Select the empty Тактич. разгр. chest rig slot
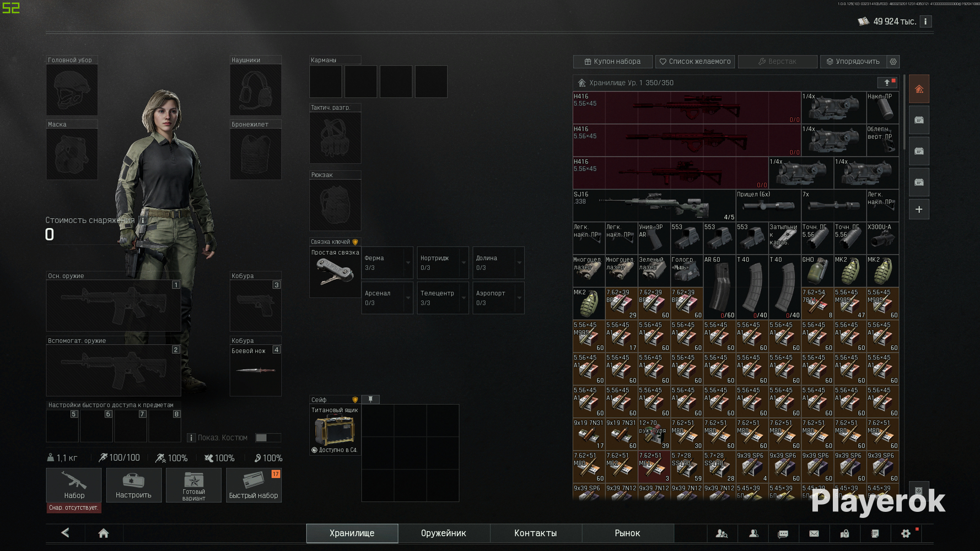980x551 pixels. (x=335, y=138)
